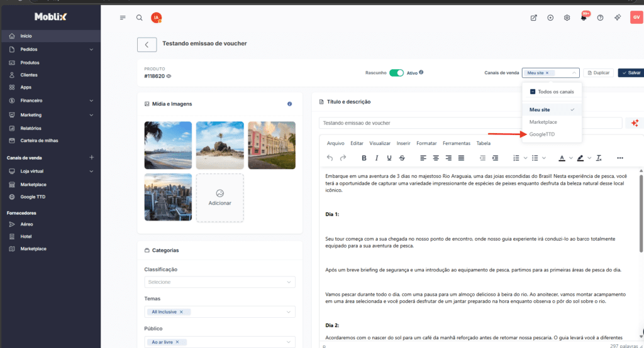
Task: Expand the Pedidos sidebar section
Action: pyautogui.click(x=91, y=49)
